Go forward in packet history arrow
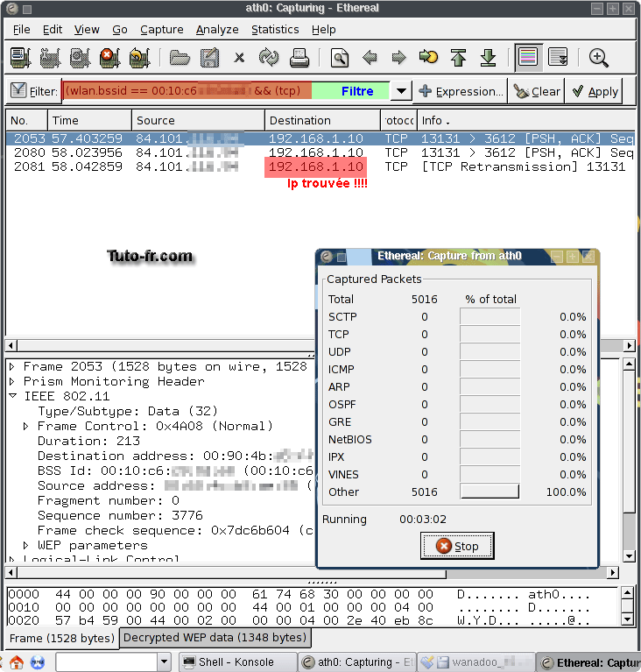This screenshot has height=672, width=641. 399,58
